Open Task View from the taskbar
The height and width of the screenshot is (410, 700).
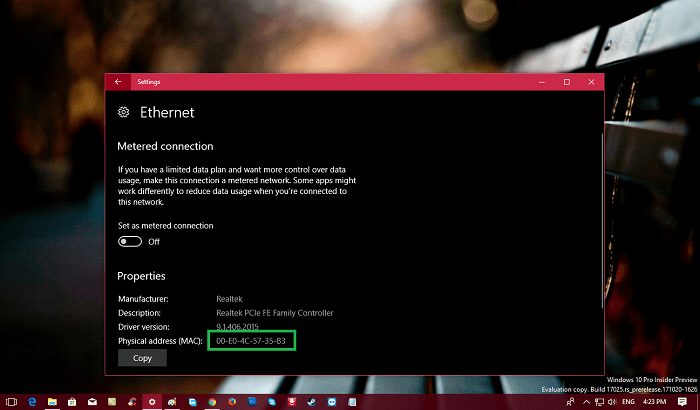click(x=12, y=402)
